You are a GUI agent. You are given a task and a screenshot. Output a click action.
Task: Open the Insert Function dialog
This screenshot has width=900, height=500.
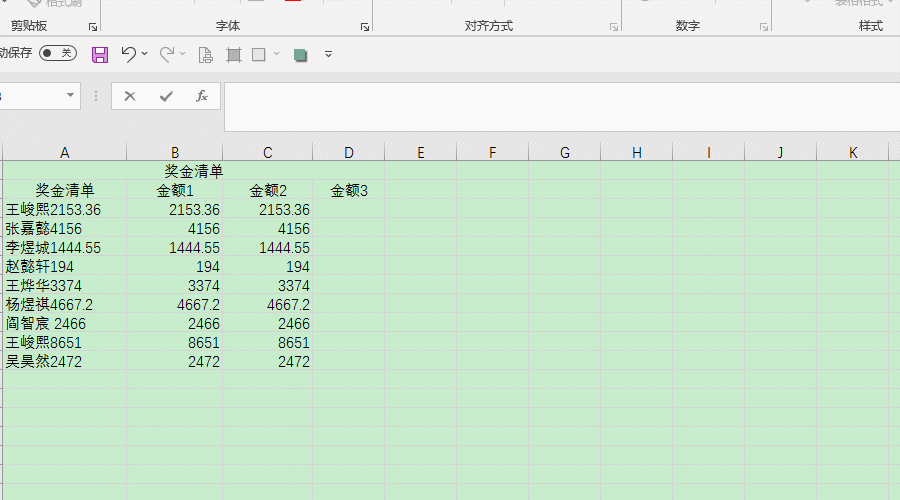click(201, 96)
